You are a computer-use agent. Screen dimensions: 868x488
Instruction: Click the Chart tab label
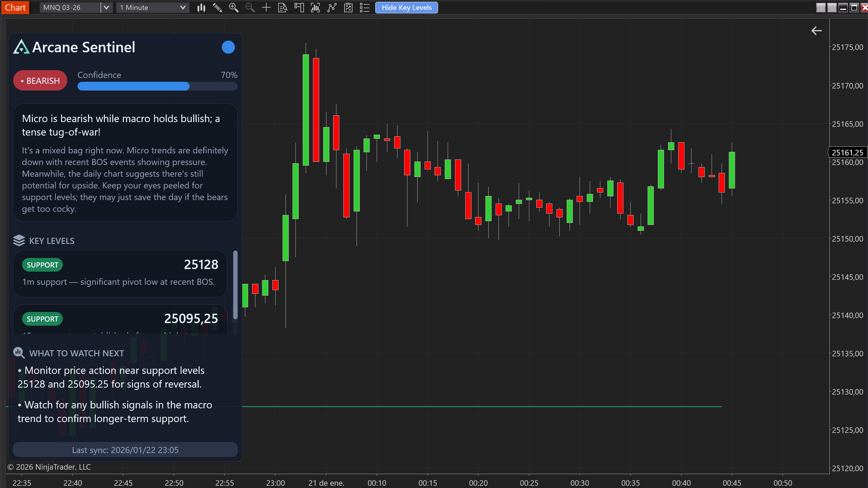point(15,7)
